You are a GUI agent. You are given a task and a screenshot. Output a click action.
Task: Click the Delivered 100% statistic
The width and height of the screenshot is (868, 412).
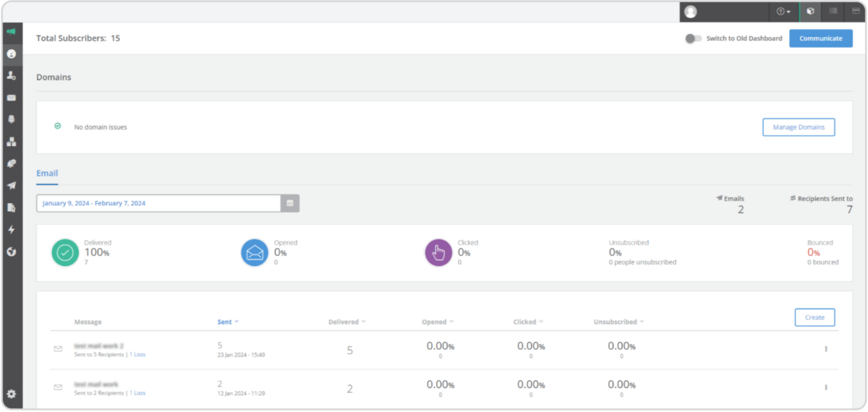[97, 252]
